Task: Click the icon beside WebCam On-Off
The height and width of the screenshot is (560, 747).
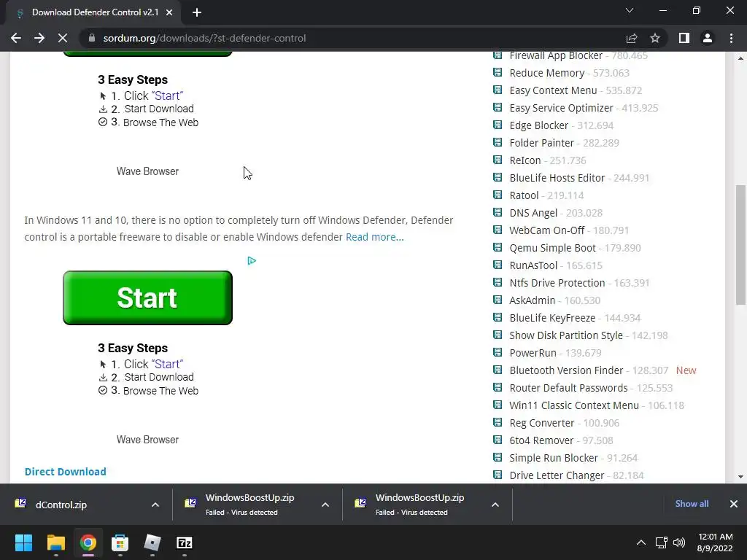Action: coord(498,230)
